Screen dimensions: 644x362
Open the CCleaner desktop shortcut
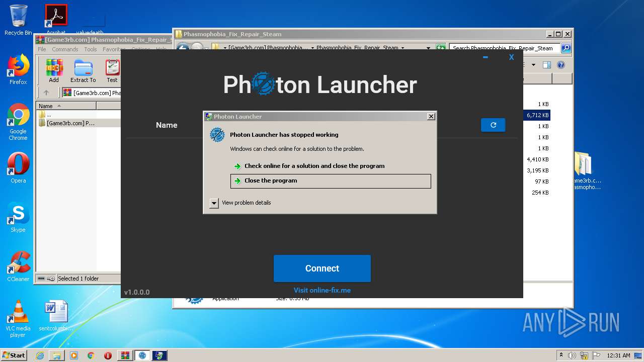click(18, 266)
